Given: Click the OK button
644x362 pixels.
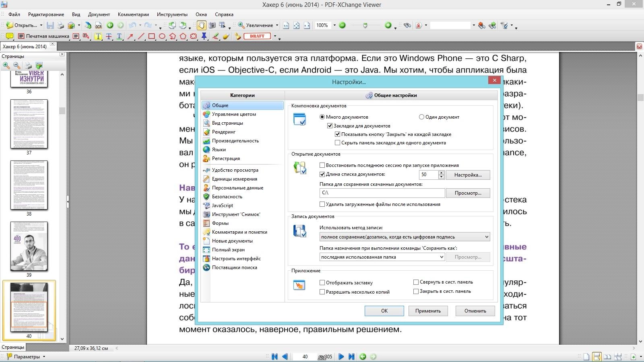Looking at the screenshot, I should [x=384, y=311].
